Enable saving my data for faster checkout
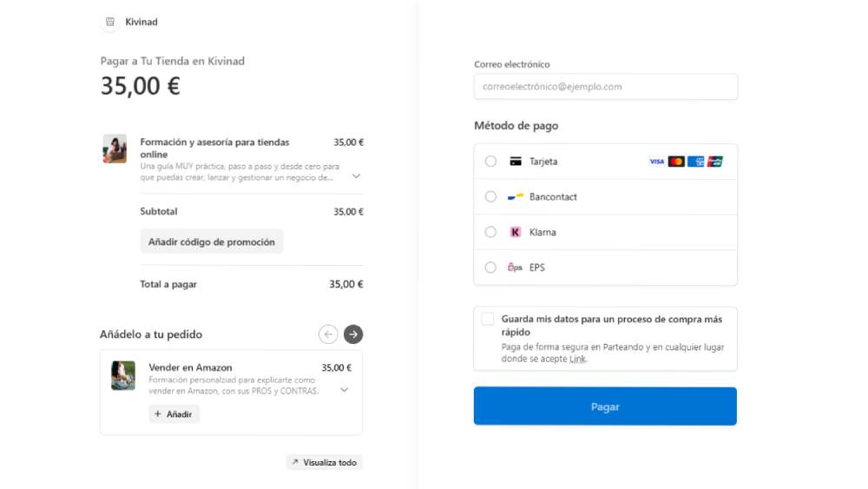868x489 pixels. pyautogui.click(x=488, y=319)
